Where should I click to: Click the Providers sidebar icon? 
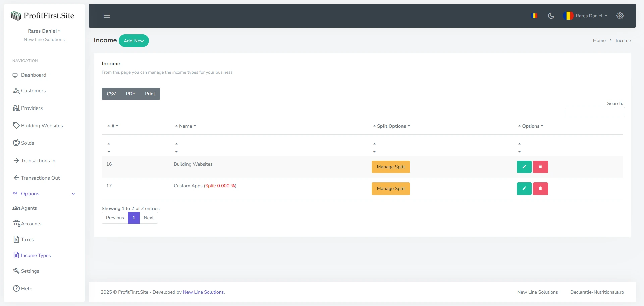click(x=16, y=108)
